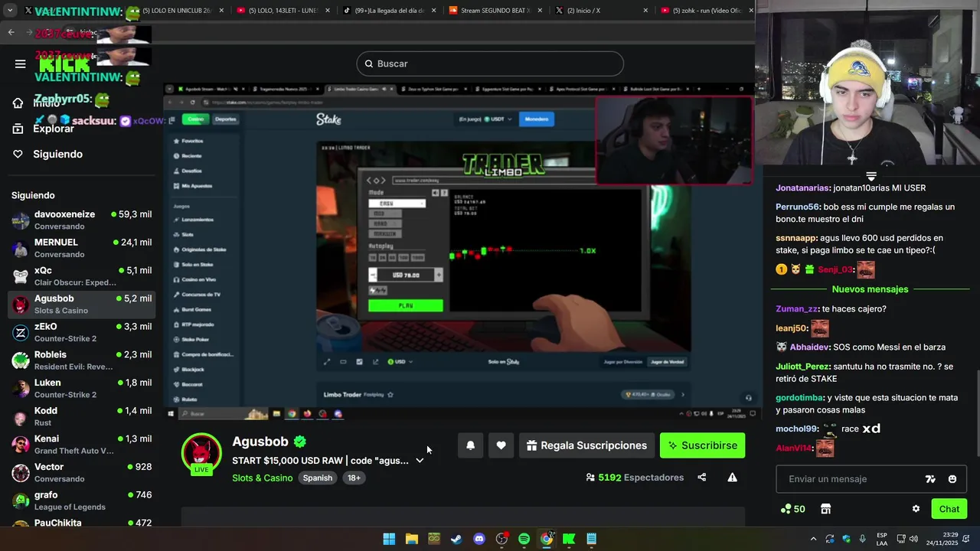Click ssnnaapp username in chat
This screenshot has height=551, width=980.
[795, 238]
